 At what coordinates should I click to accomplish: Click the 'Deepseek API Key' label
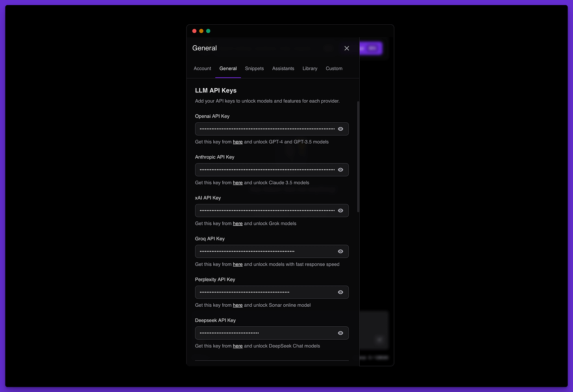click(x=215, y=320)
